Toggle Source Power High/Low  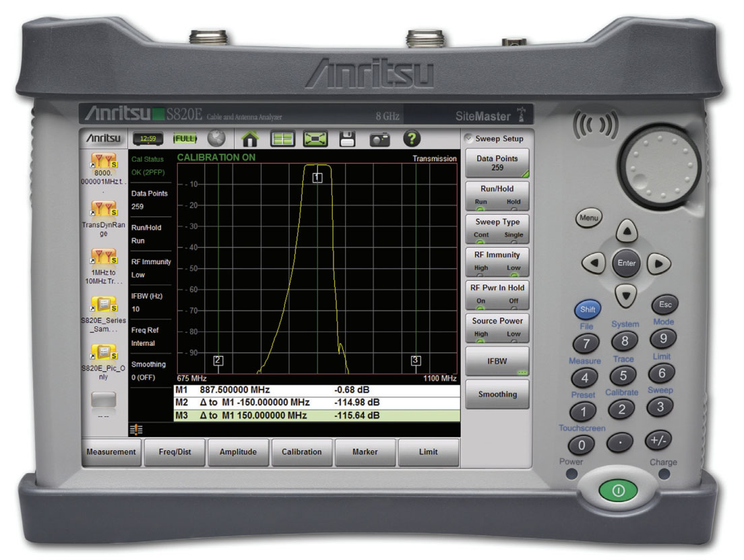497,328
